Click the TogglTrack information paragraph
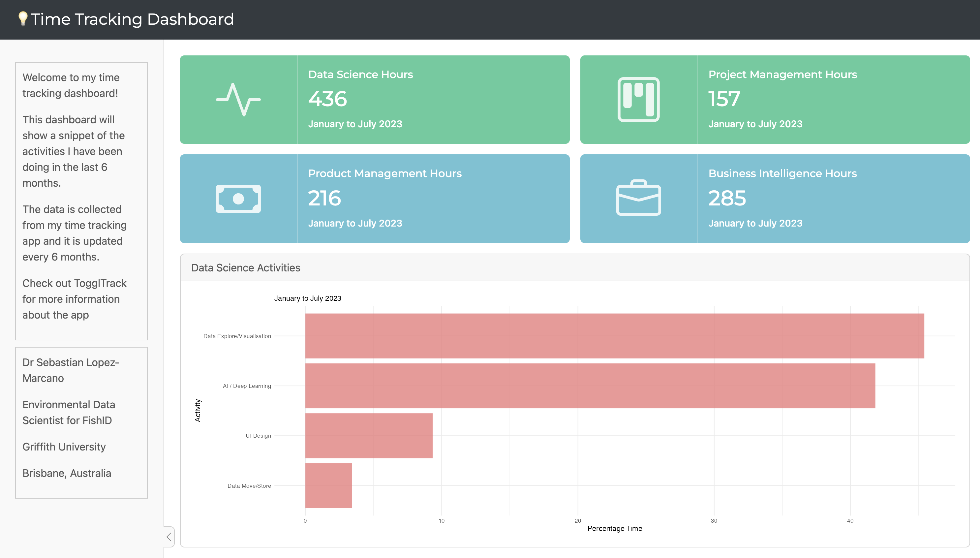 [74, 299]
